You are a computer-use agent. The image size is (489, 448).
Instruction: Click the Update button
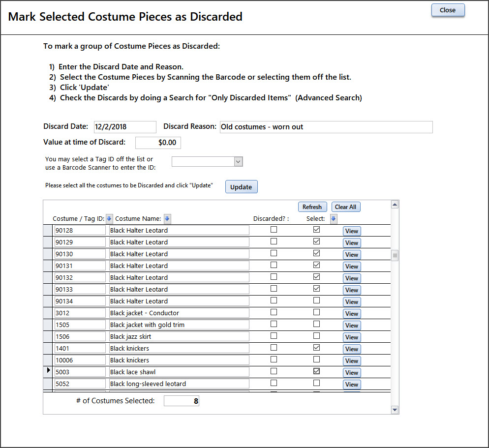point(242,187)
